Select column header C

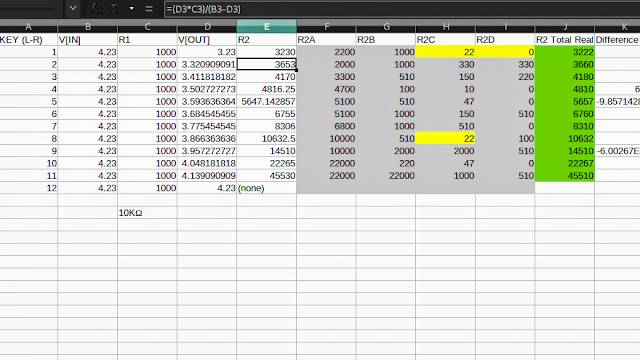(x=147, y=27)
